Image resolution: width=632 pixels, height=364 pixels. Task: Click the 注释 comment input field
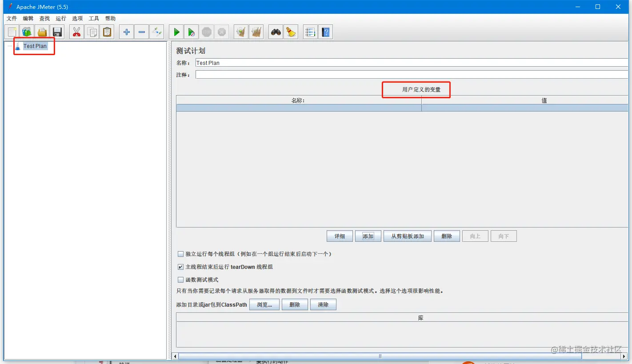(412, 75)
